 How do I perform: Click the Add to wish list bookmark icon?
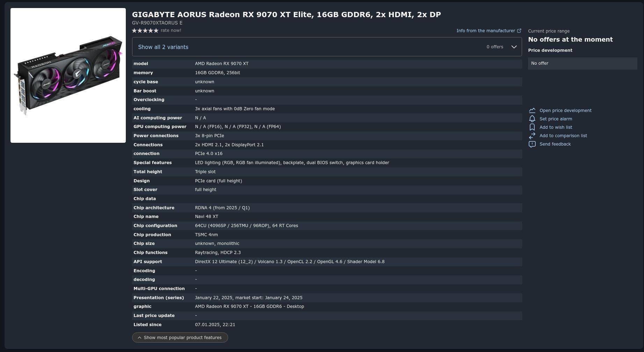[532, 127]
